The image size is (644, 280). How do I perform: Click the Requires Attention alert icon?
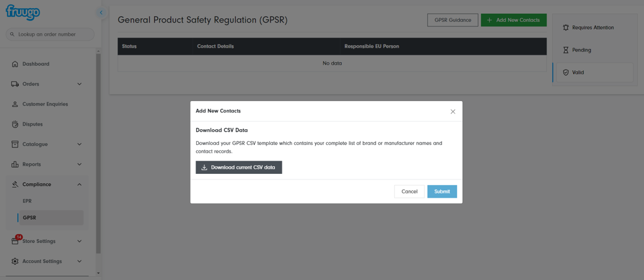[x=565, y=28]
